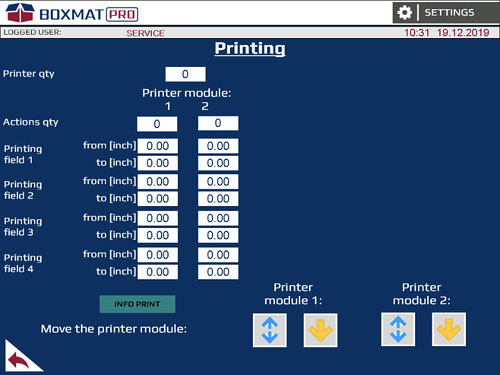Click the BOXMAT PRO logo
The width and height of the screenshot is (500, 375).
(x=72, y=13)
